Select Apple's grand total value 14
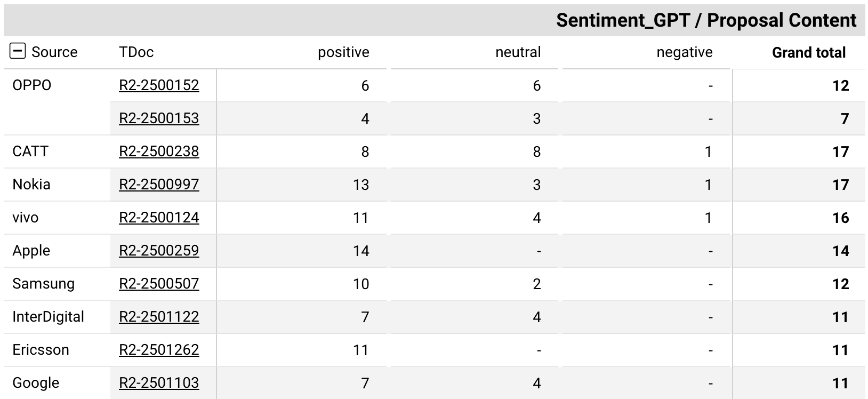868x399 pixels. pos(841,251)
